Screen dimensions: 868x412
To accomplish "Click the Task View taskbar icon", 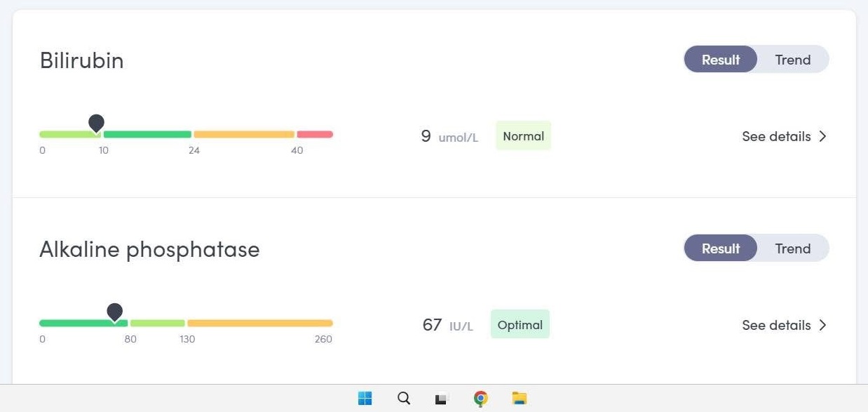I will click(441, 399).
